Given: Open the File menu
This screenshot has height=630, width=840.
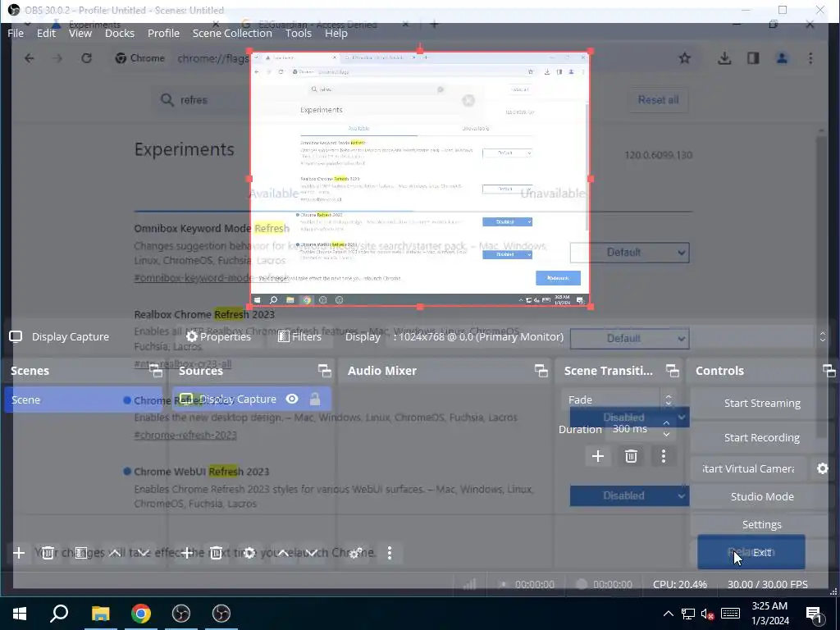Looking at the screenshot, I should tap(16, 33).
